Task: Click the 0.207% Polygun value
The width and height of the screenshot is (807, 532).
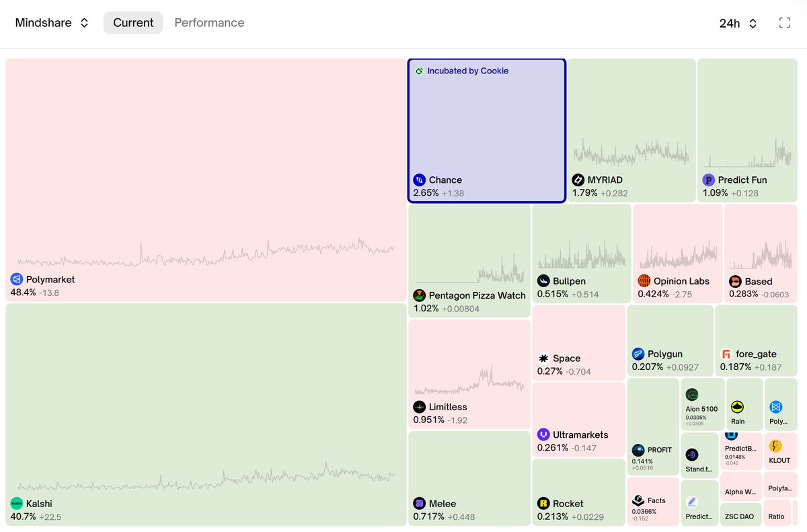Action: (648, 367)
